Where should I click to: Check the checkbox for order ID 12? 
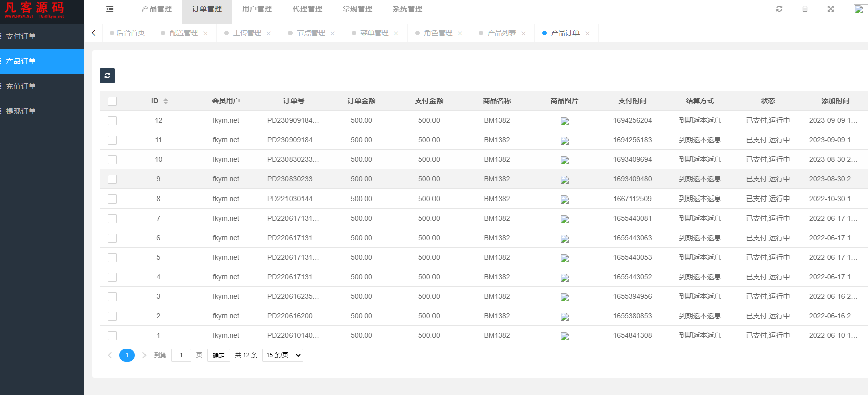tap(112, 121)
